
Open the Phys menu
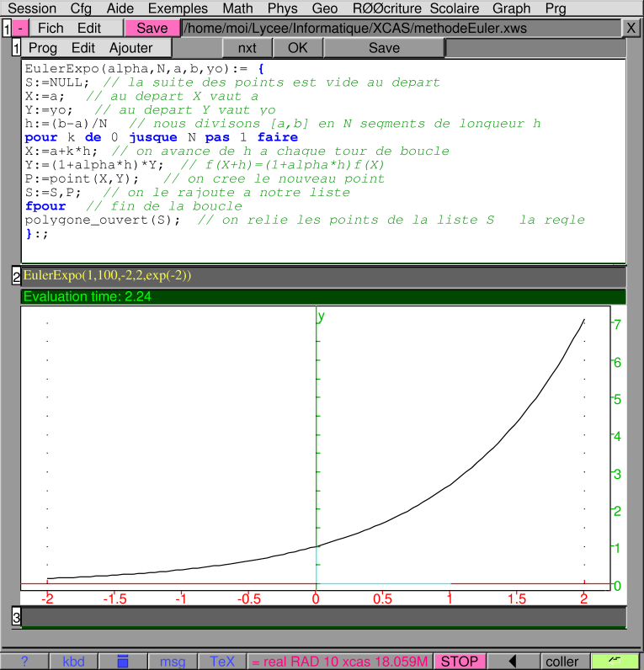283,8
